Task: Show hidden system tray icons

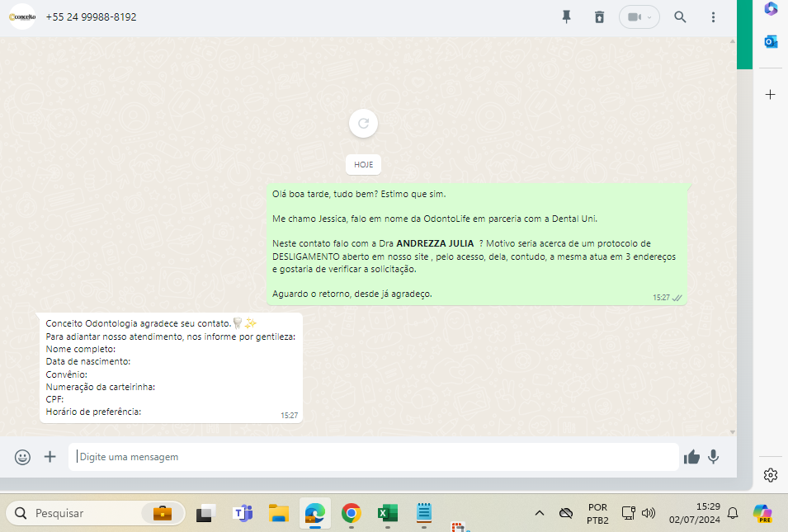Action: (x=540, y=513)
